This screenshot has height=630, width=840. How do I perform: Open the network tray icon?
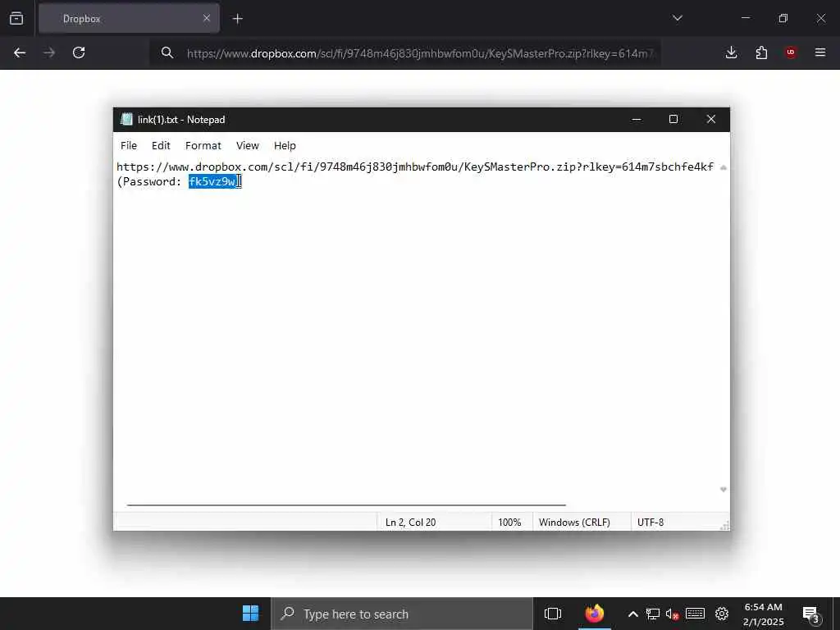coord(652,614)
